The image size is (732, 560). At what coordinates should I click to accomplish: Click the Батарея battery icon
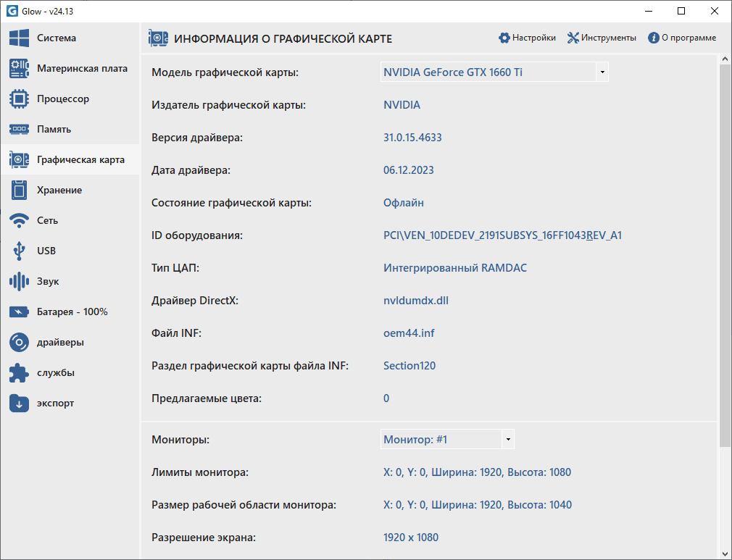click(x=19, y=312)
